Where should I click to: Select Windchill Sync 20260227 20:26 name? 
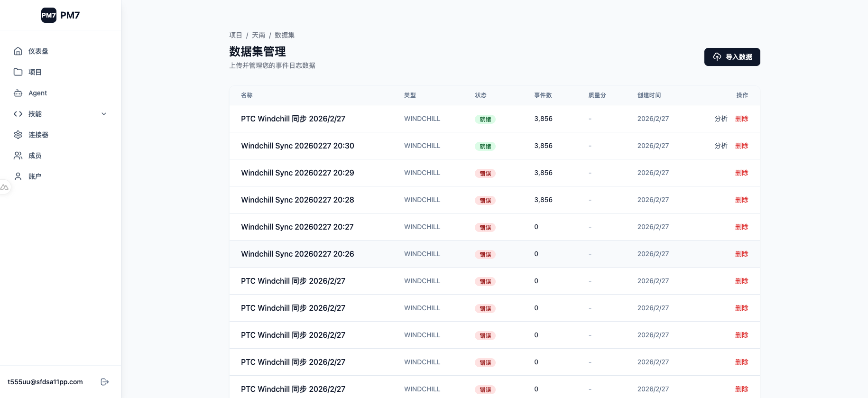point(297,254)
